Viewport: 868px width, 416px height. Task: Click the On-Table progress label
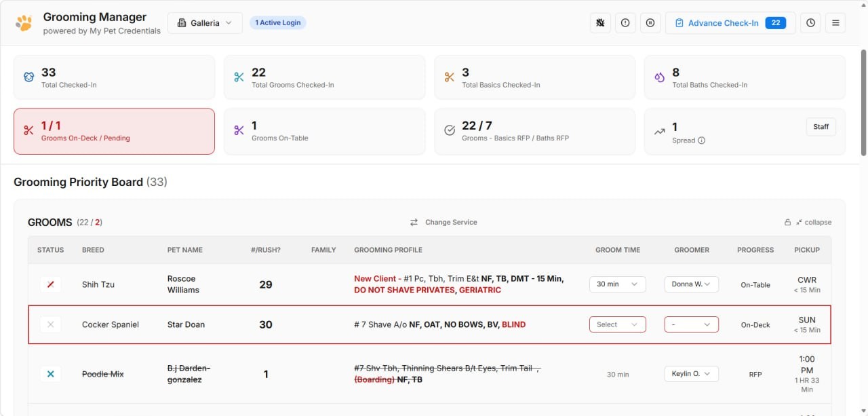[x=755, y=285]
